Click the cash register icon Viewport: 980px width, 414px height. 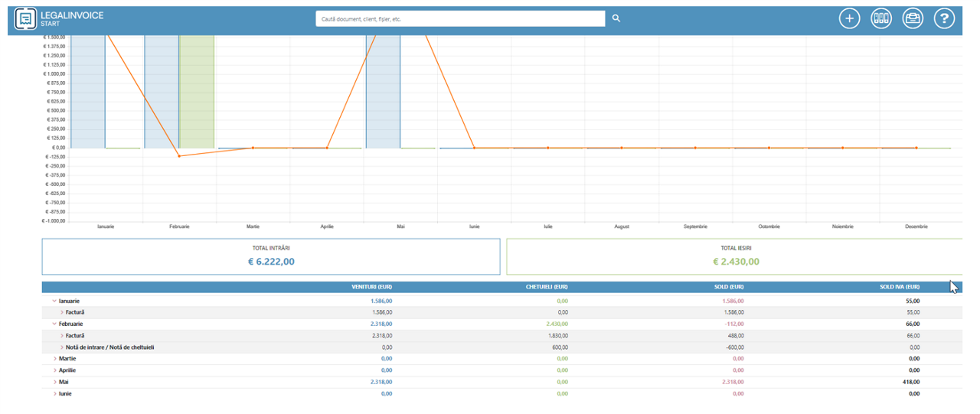(x=913, y=18)
